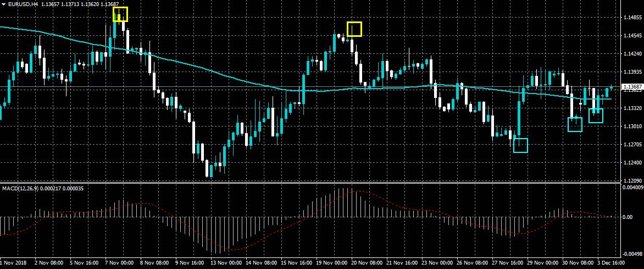Click the 7 Nov 00:00 time label
Screen dimensions: 644x269
120,262
